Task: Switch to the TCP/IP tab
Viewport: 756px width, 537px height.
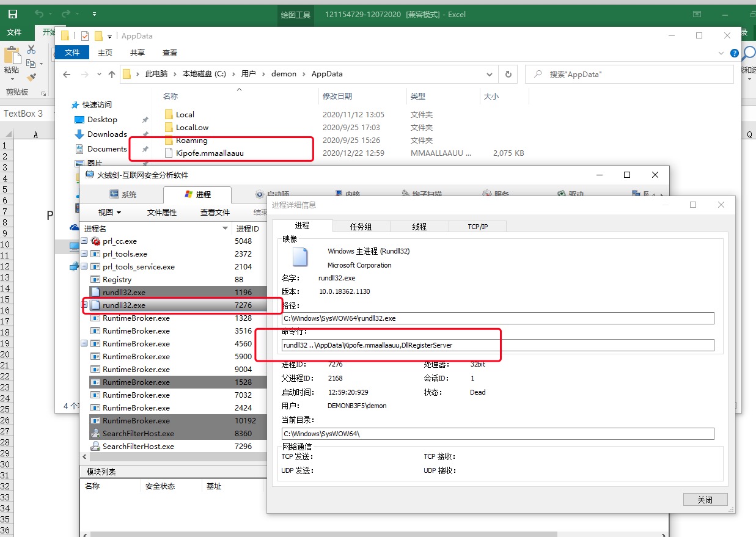Action: pyautogui.click(x=478, y=226)
